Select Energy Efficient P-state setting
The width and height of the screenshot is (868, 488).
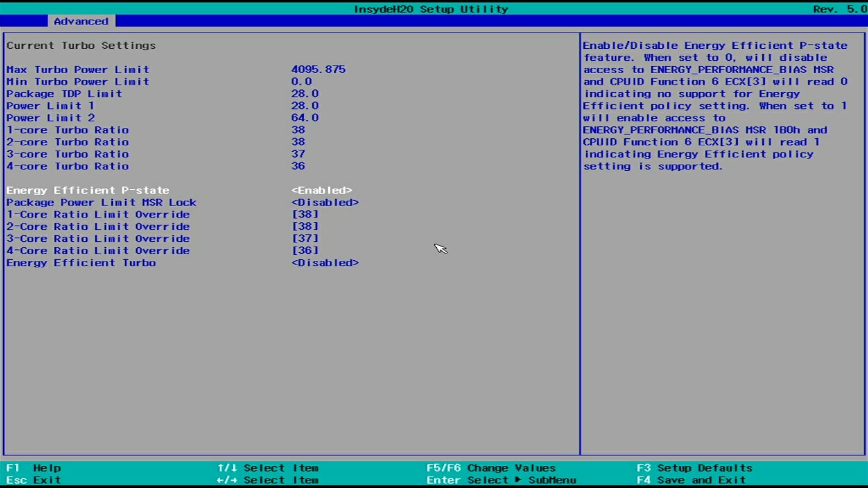(x=88, y=190)
